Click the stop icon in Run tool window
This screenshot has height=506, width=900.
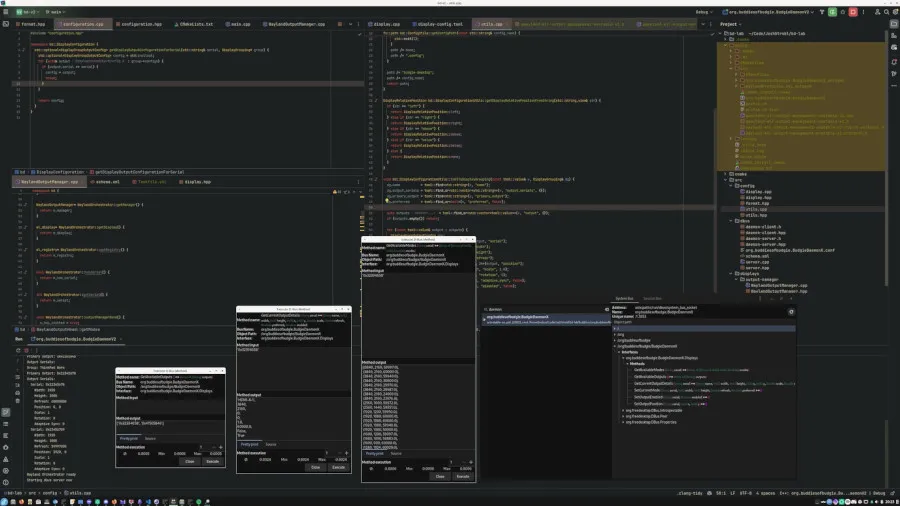click(x=26, y=350)
